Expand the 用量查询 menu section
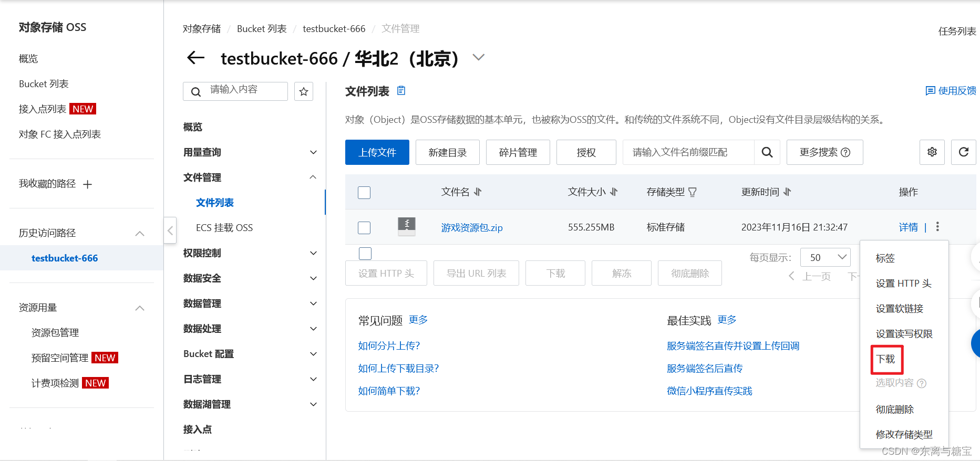980x461 pixels. (313, 152)
